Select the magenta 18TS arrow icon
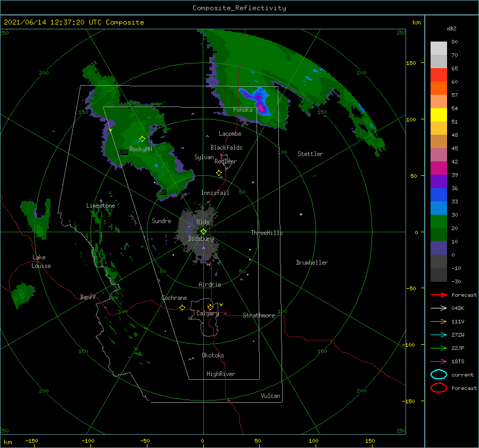 [x=439, y=362]
